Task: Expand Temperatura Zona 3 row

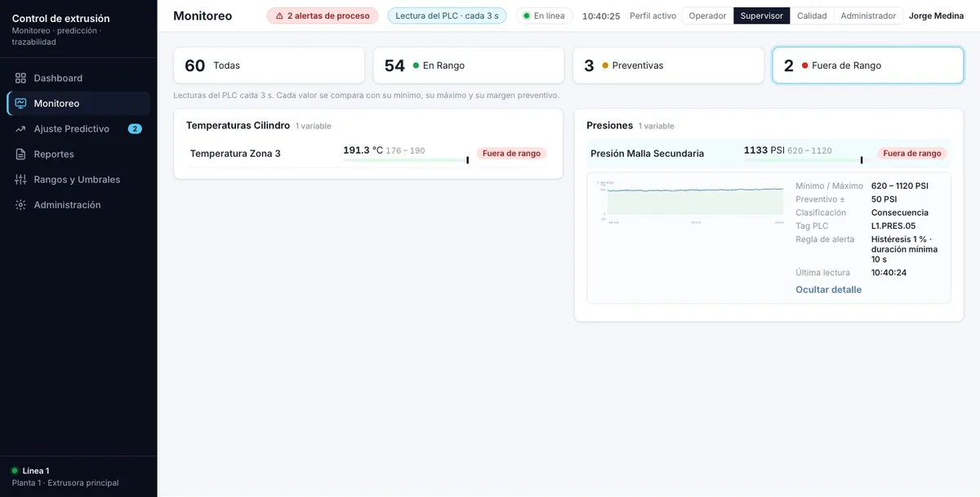Action: (368, 154)
